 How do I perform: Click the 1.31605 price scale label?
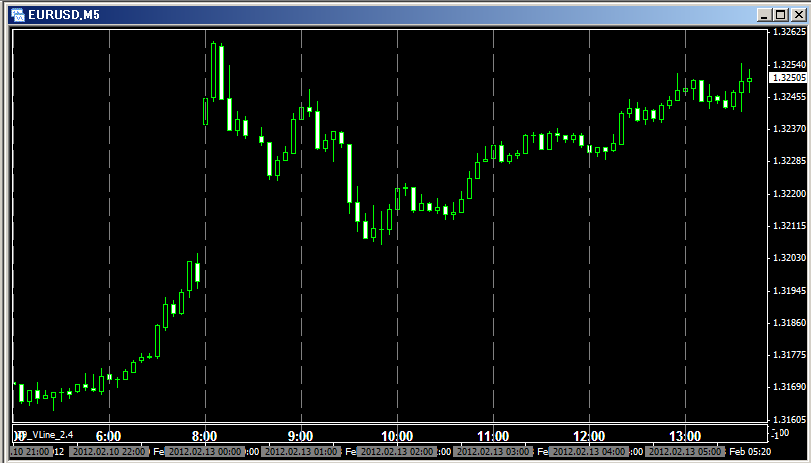787,419
